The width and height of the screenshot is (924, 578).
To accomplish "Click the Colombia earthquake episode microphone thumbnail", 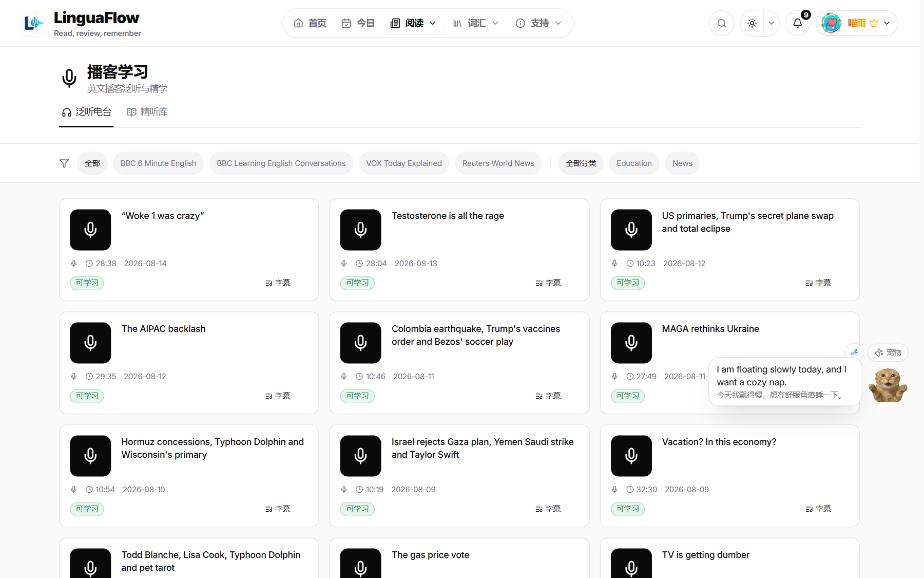I will (x=360, y=343).
